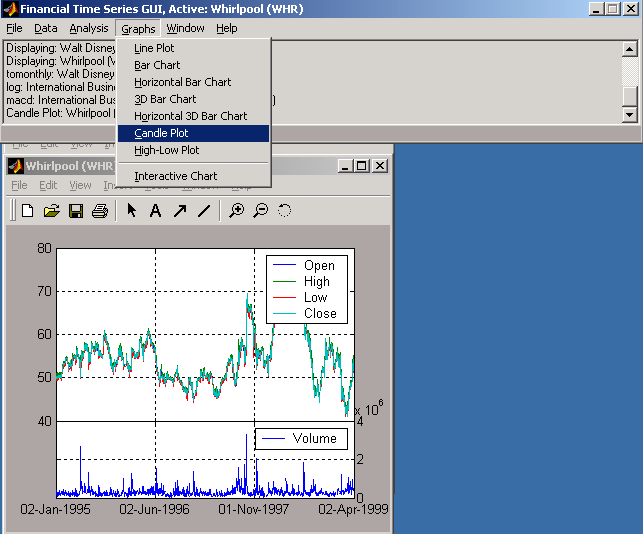Select Line Plot from Graphs menu

coord(193,48)
